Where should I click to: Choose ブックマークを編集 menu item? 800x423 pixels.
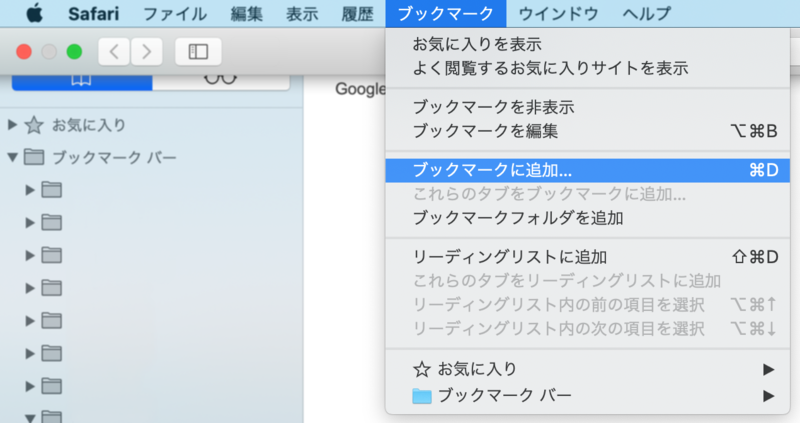click(x=588, y=131)
